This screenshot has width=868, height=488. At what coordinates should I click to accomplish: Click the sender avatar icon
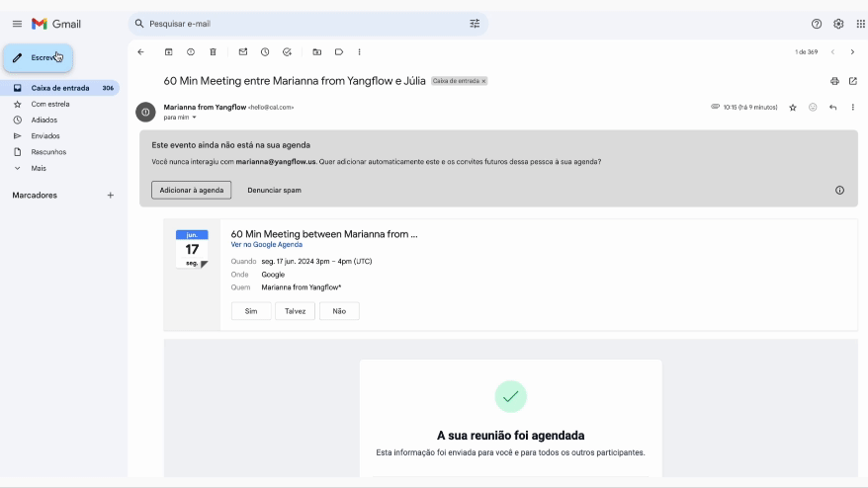tap(145, 112)
